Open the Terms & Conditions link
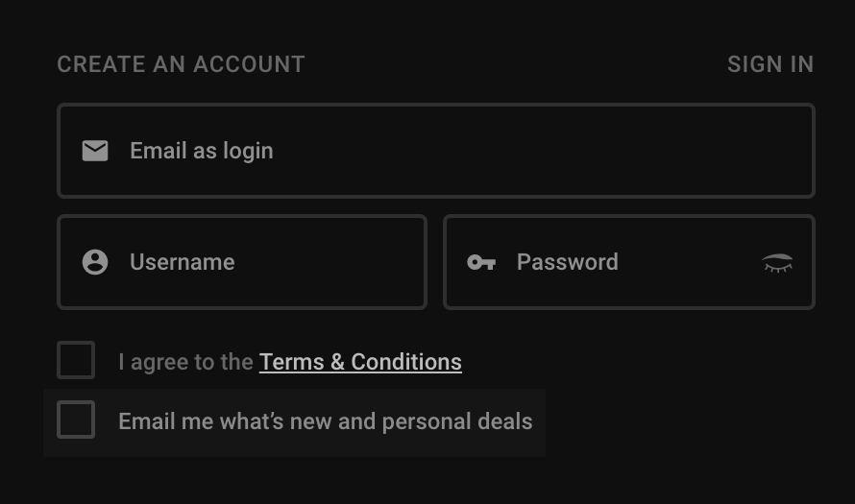The height and width of the screenshot is (504, 855). pos(360,362)
